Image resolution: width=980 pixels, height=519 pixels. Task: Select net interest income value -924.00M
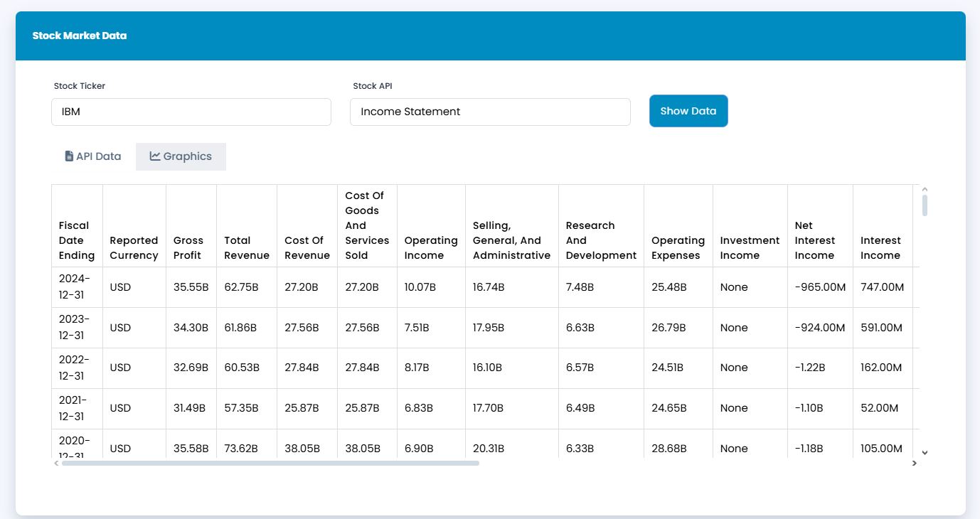(x=820, y=328)
